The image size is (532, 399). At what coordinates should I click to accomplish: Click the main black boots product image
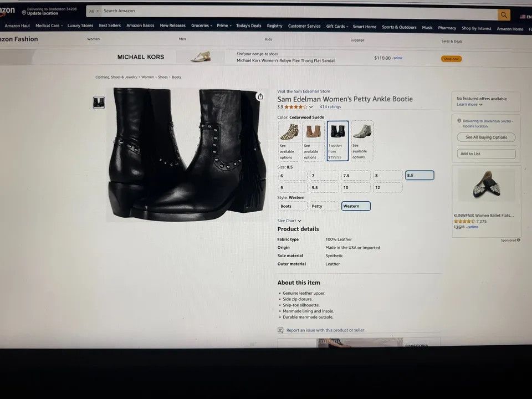pos(187,155)
